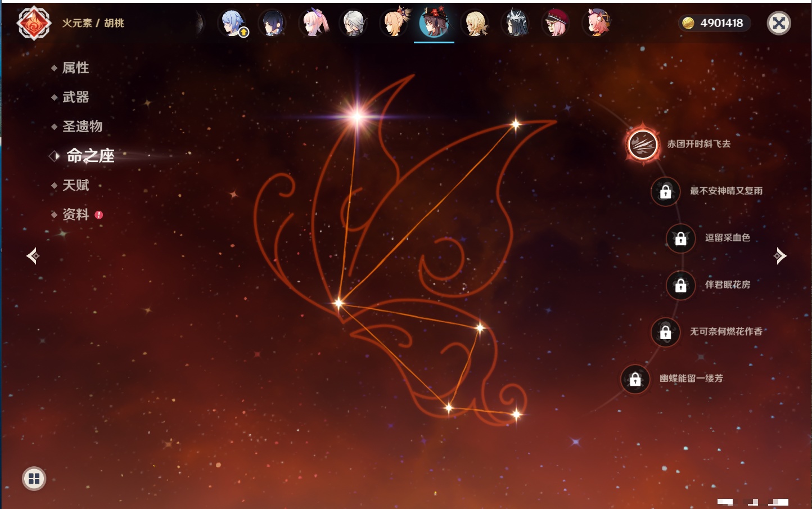Select the dark-blue-haired character avatar
Screen dimensions: 812x509
click(272, 23)
